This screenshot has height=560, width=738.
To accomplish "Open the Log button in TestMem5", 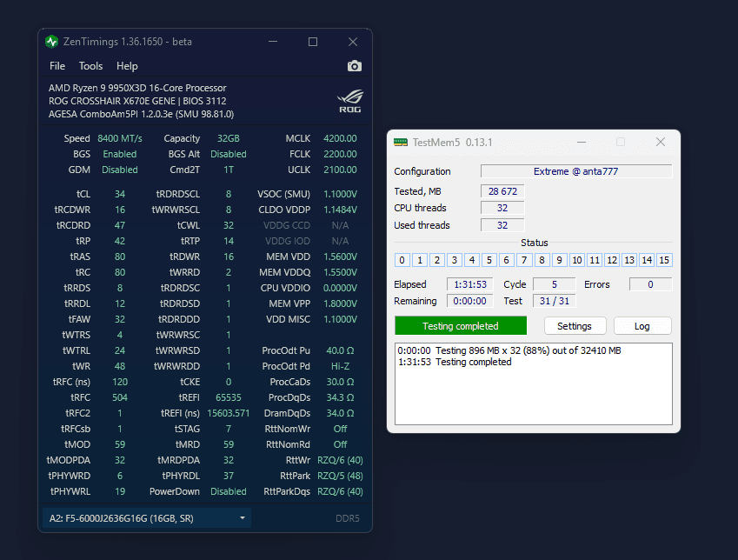I will [642, 326].
